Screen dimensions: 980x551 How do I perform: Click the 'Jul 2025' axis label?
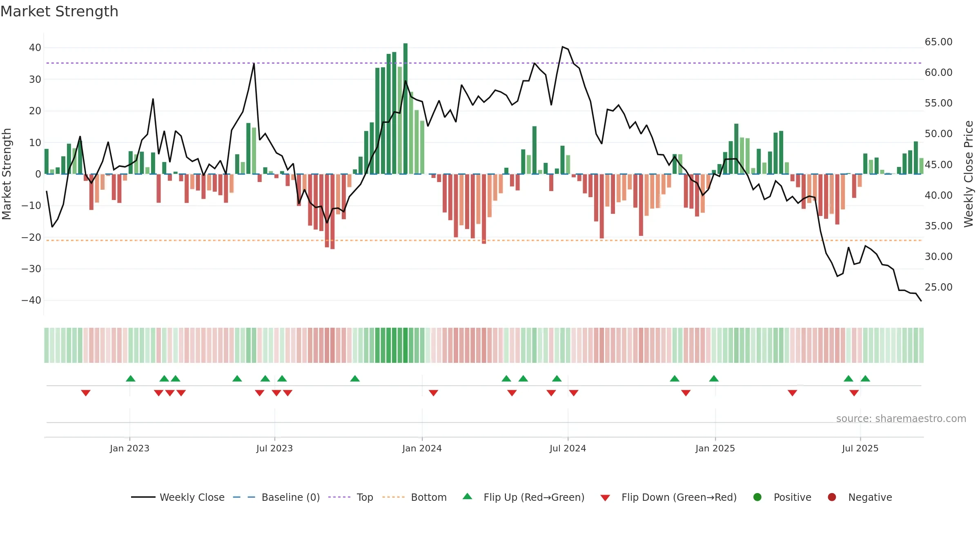(860, 449)
